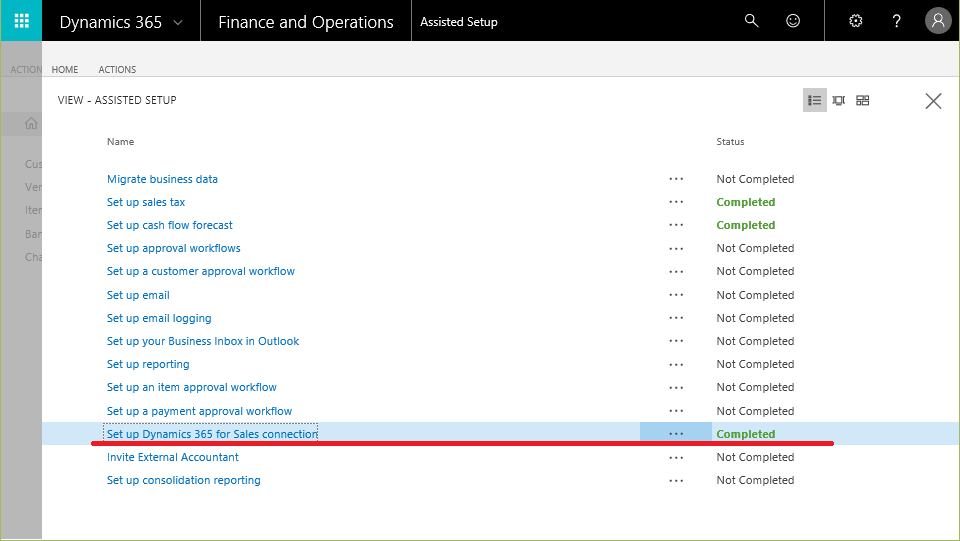Open Set up sales tax
This screenshot has width=960, height=541.
(146, 202)
